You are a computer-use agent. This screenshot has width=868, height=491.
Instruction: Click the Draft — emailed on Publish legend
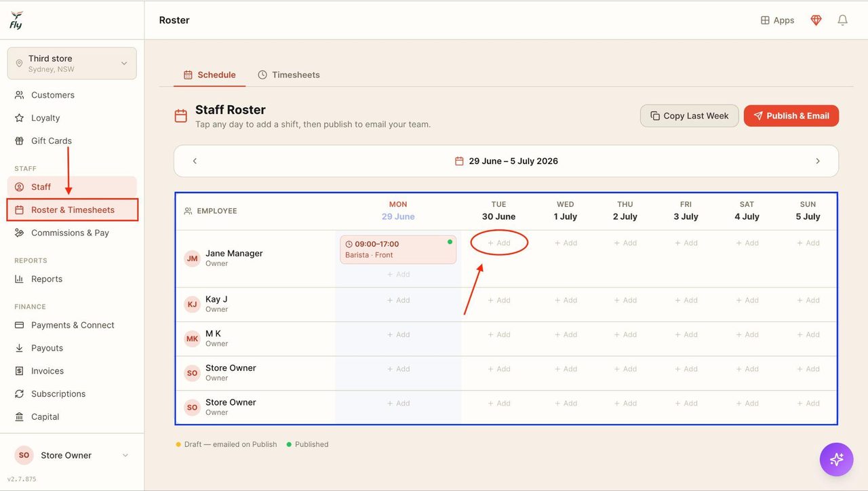click(226, 444)
